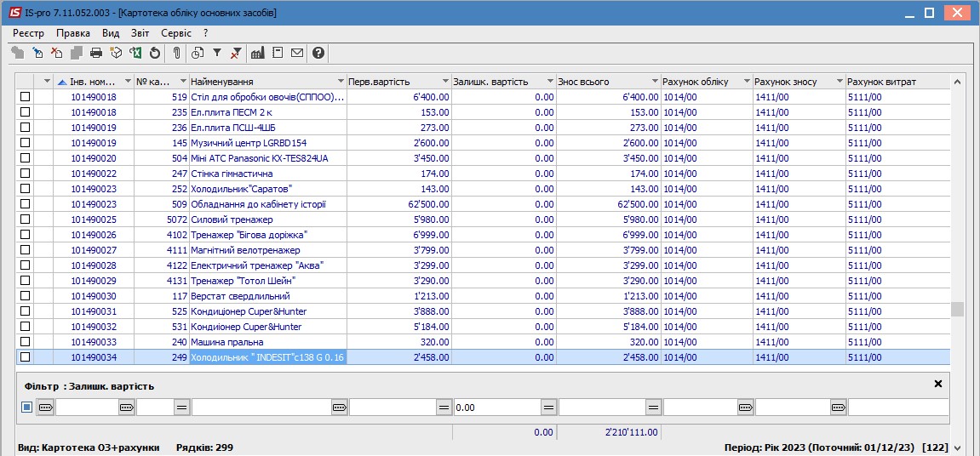This screenshot has height=456, width=980.
Task: Open the Сервіс menu
Action: (176, 33)
